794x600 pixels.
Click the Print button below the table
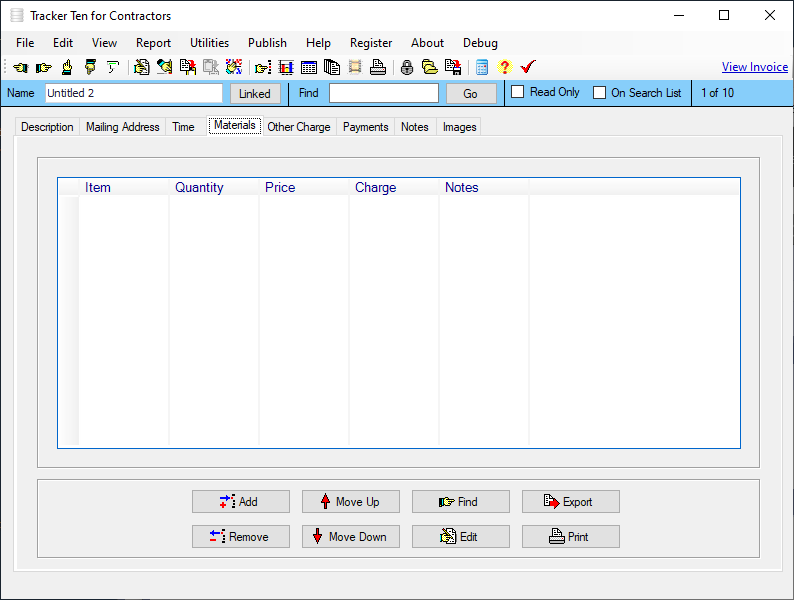coord(571,537)
